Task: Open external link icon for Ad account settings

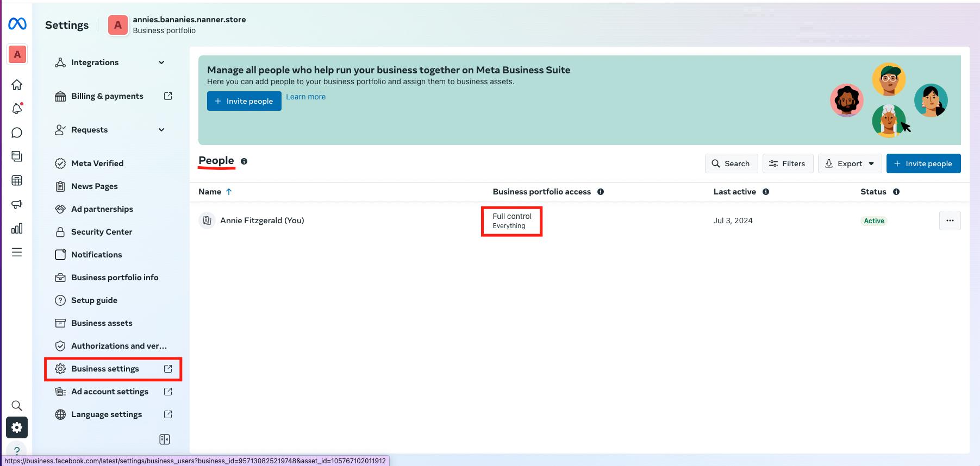Action: click(168, 392)
